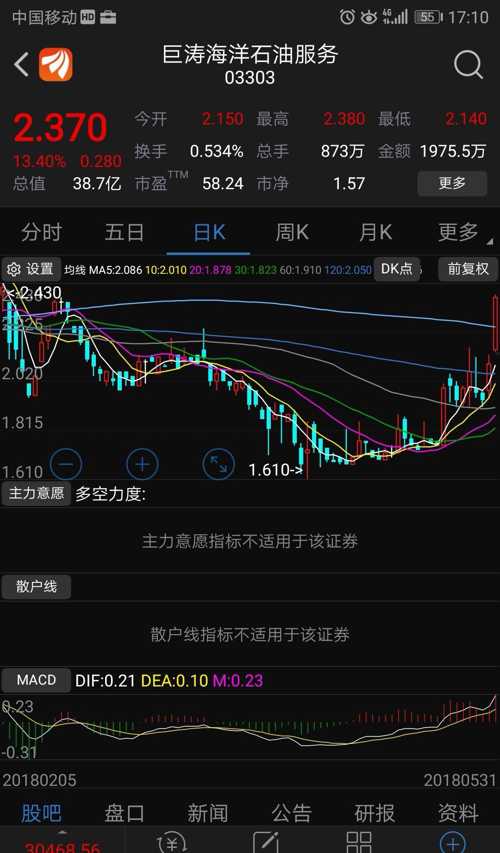Screen dimensions: 500x853
Task: Tap the back arrow icon
Action: 21,65
